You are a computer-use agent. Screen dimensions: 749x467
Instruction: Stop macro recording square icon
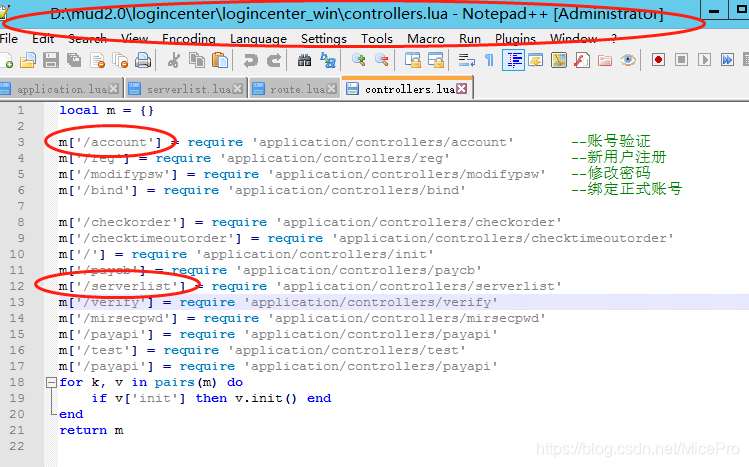coord(682,60)
